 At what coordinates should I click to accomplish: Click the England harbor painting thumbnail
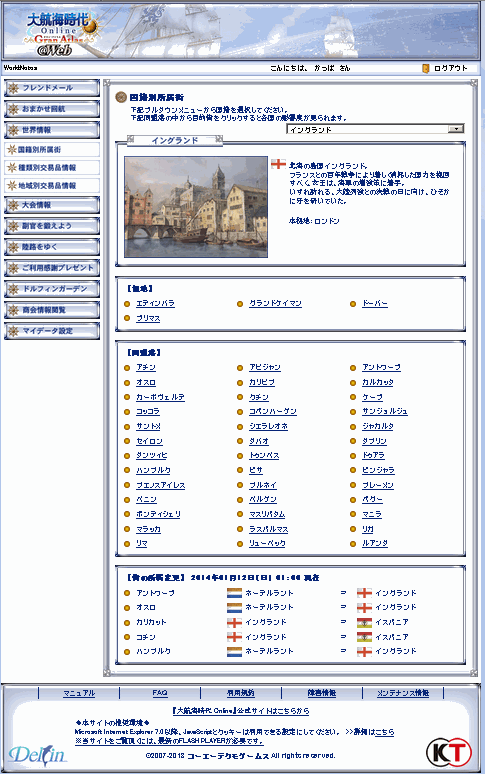click(x=196, y=207)
